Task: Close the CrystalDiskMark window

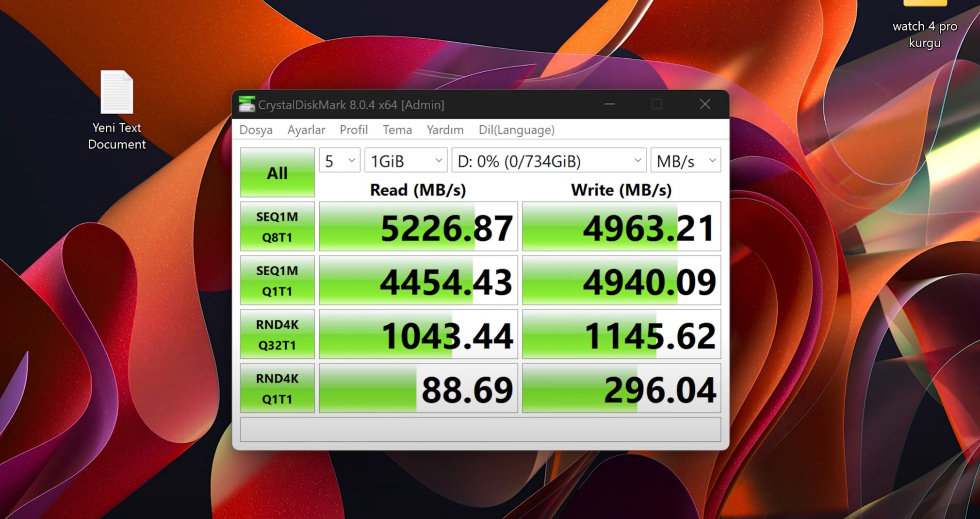Action: pos(705,104)
